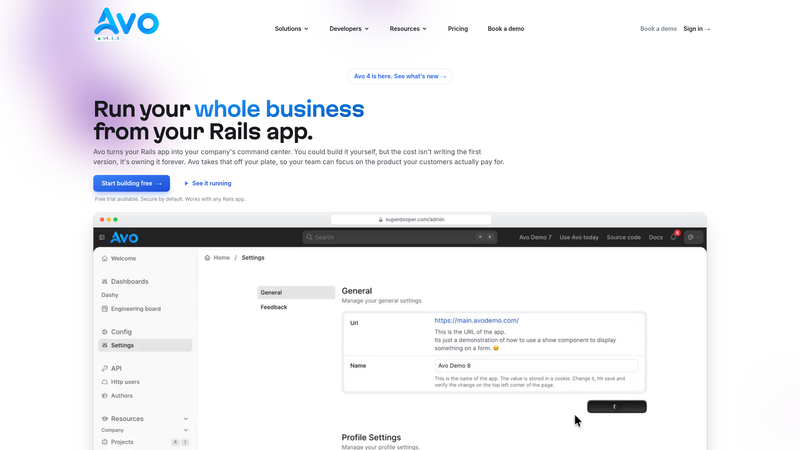Click Start building free button

[x=132, y=183]
